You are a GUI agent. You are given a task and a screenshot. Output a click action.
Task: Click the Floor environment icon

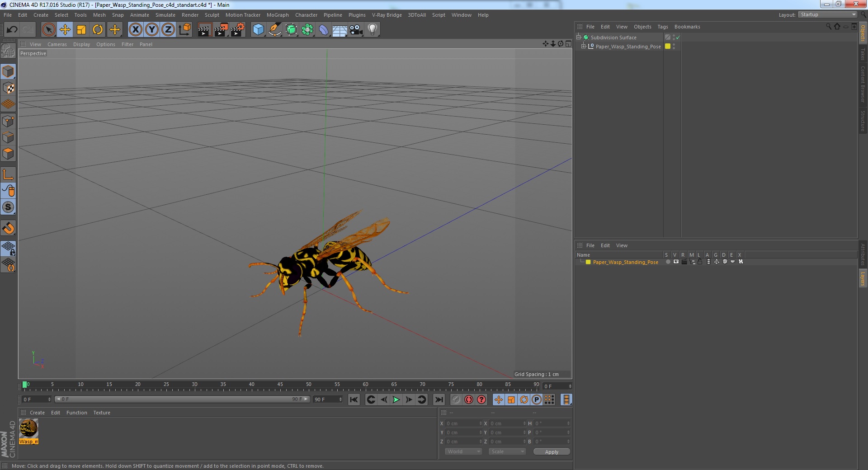tap(340, 30)
